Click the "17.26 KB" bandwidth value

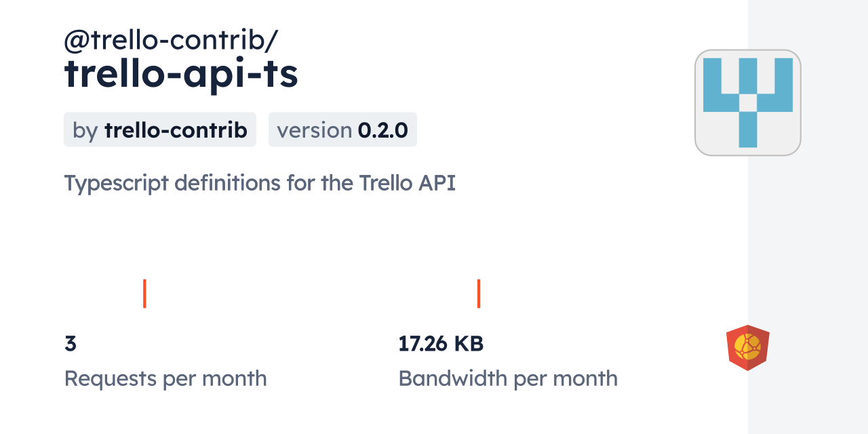[441, 344]
